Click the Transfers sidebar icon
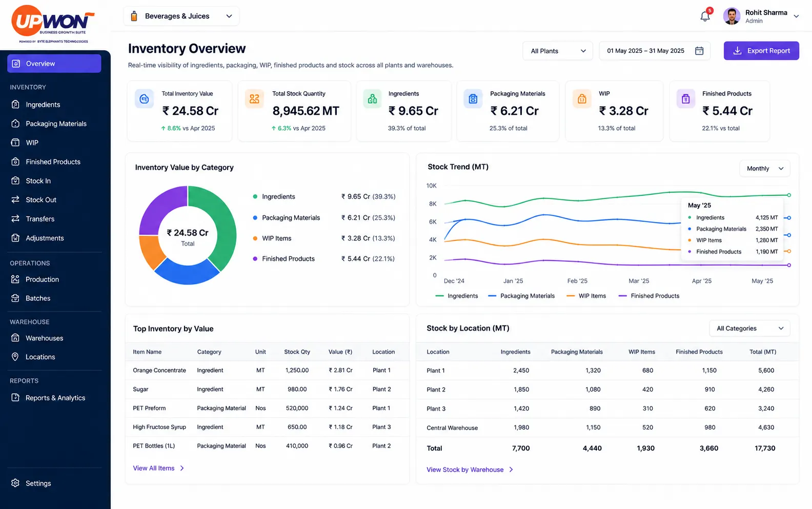The height and width of the screenshot is (509, 812). (15, 219)
